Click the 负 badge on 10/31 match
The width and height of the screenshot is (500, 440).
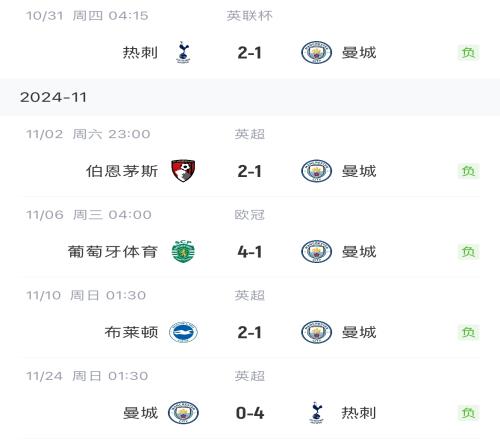coord(469,53)
